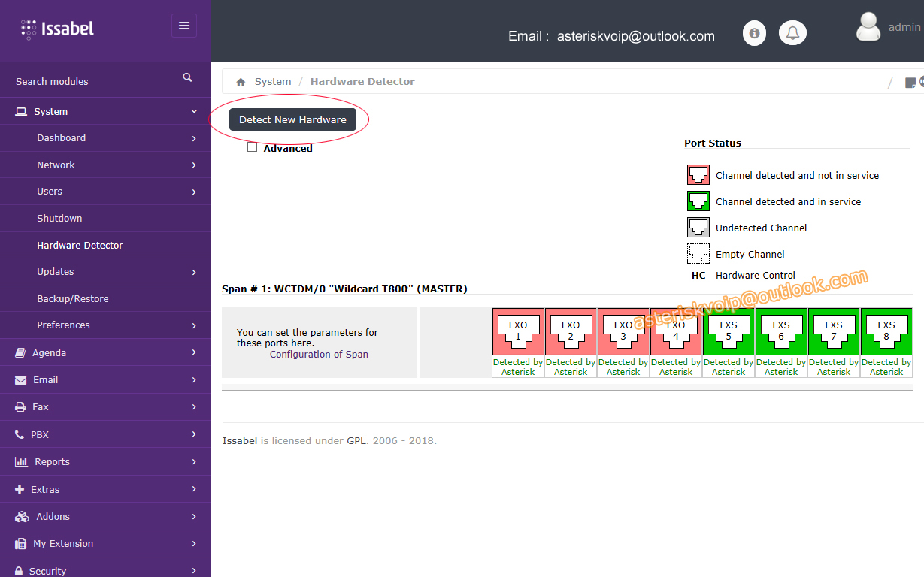The height and width of the screenshot is (577, 924).
Task: Expand the Extras menu arrow
Action: [194, 489]
